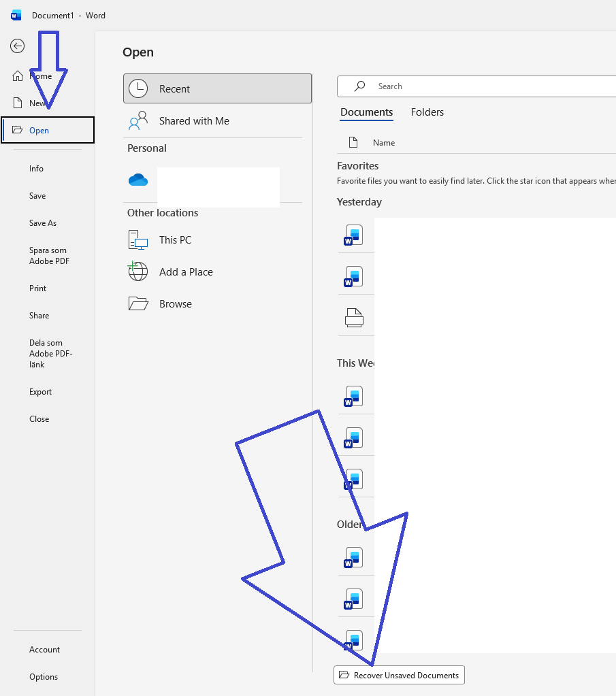This screenshot has width=616, height=696.
Task: Open the Info page
Action: pos(37,169)
